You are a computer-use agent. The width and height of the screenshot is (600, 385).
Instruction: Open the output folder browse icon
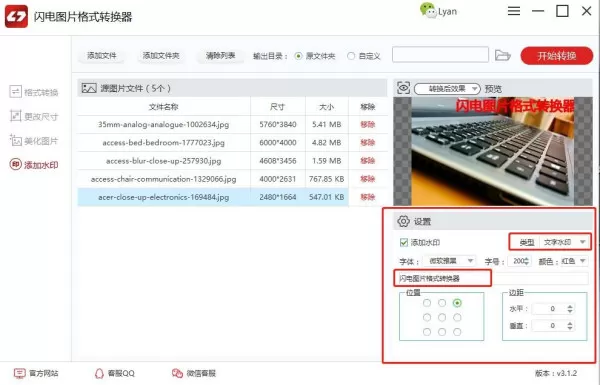click(502, 55)
